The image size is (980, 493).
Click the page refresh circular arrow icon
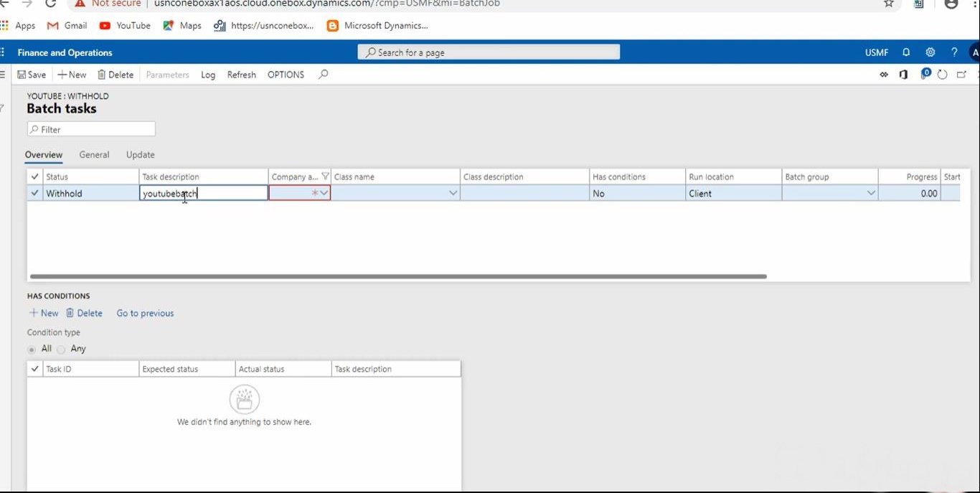[943, 75]
